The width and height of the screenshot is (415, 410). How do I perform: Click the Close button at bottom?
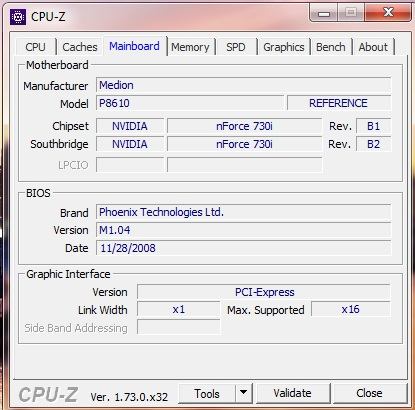(369, 394)
